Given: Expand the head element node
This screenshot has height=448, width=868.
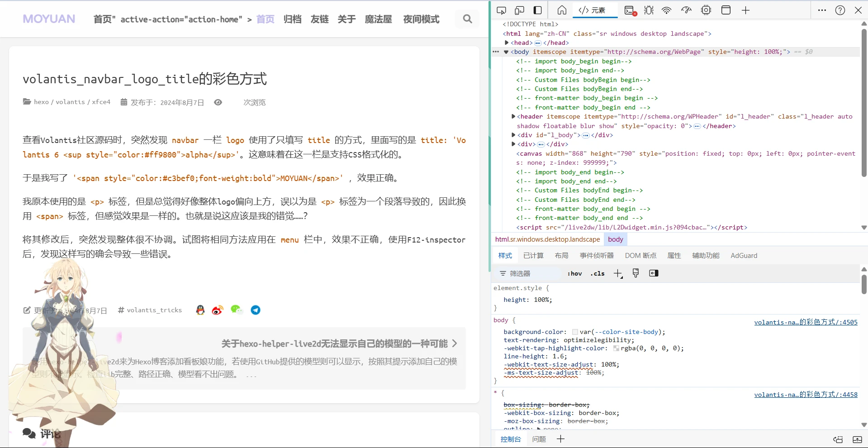Looking at the screenshot, I should [507, 43].
